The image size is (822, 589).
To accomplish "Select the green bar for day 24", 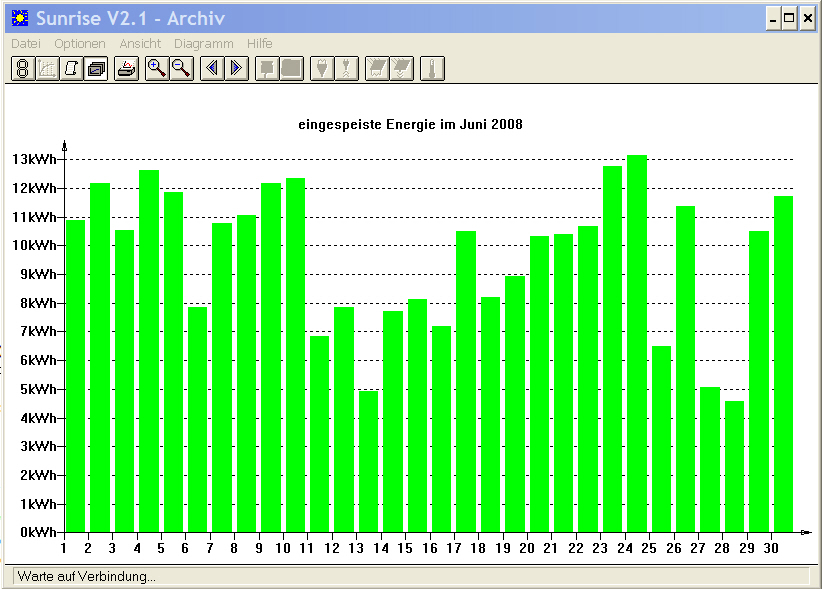I will [637, 344].
